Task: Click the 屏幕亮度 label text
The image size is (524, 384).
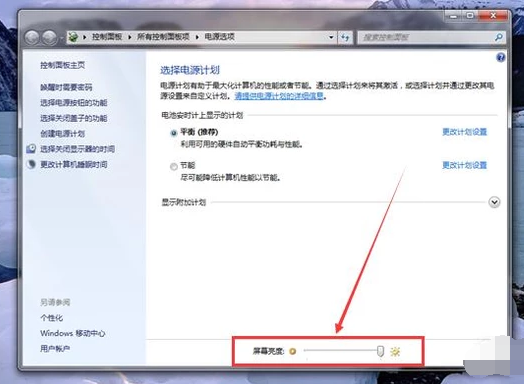Action: [268, 351]
